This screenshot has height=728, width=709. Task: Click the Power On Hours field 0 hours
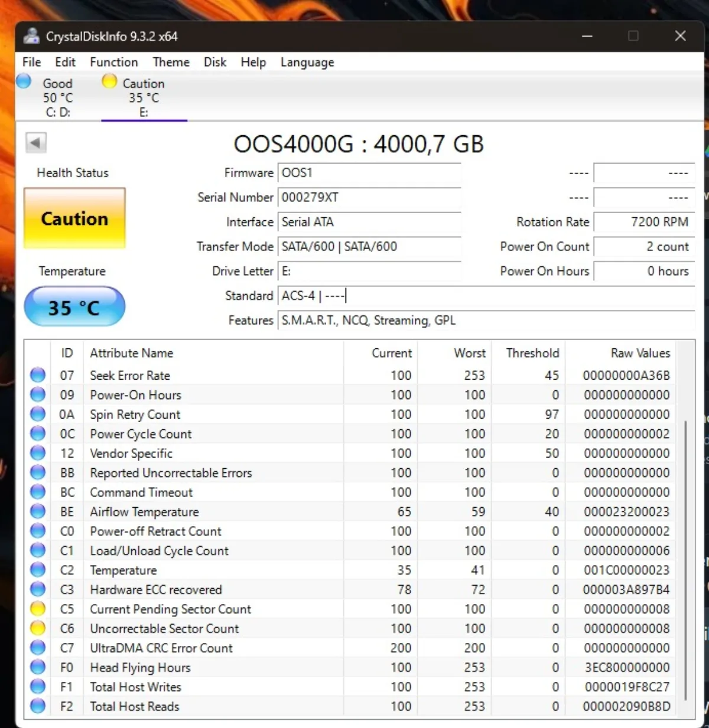click(643, 271)
